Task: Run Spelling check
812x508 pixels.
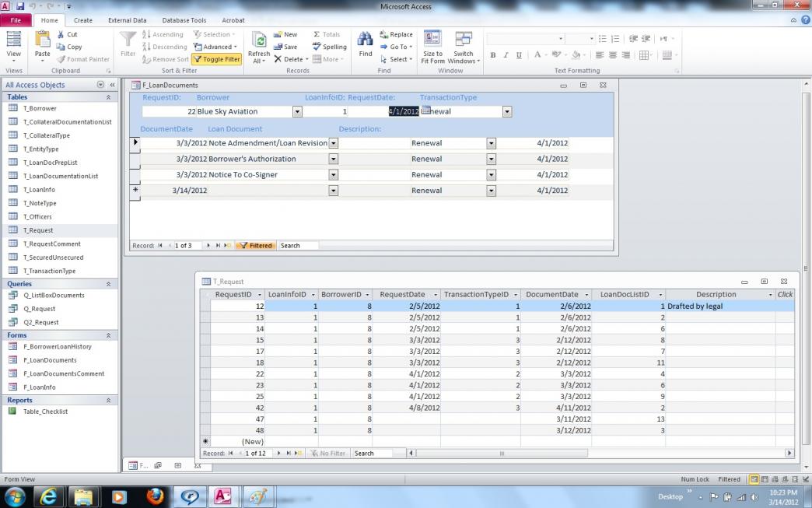Action: pyautogui.click(x=329, y=47)
